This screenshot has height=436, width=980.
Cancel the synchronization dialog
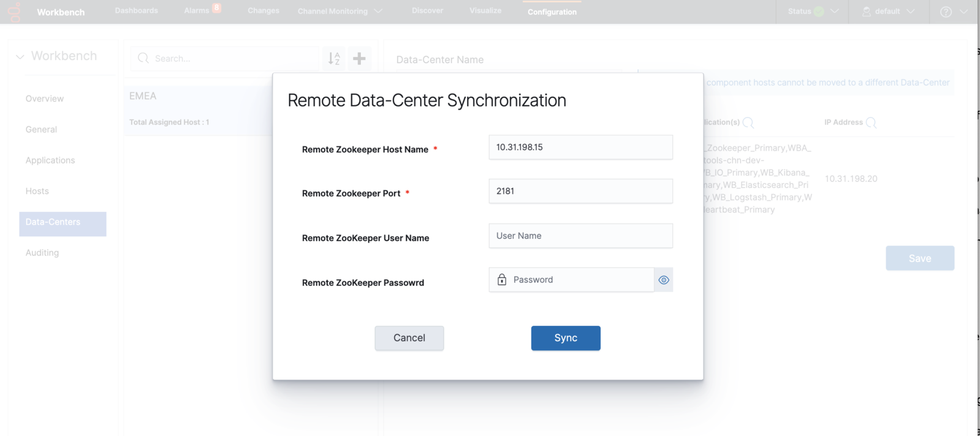point(409,338)
